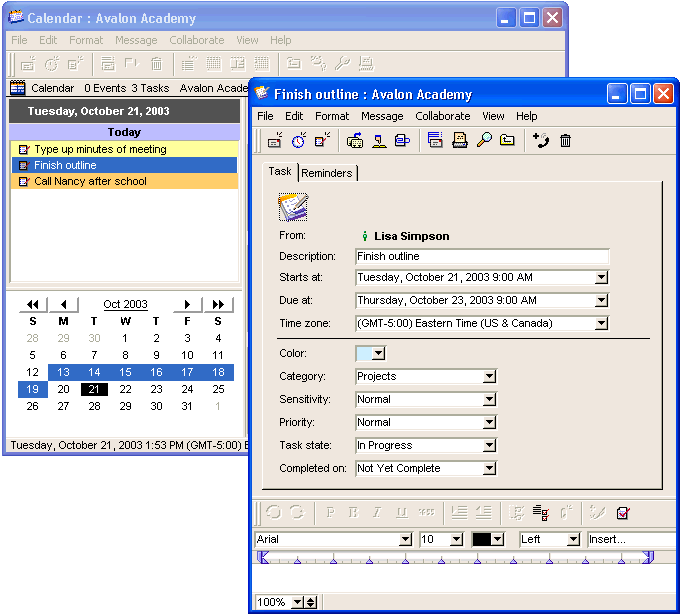Click the printer icon in task toolbar
680x615 pixels.
click(x=459, y=141)
